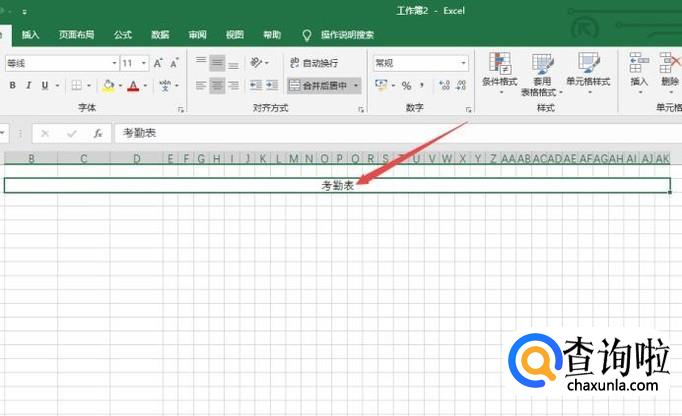Screen dimensions: 682x416
Task: Select column header D
Action: point(137,158)
